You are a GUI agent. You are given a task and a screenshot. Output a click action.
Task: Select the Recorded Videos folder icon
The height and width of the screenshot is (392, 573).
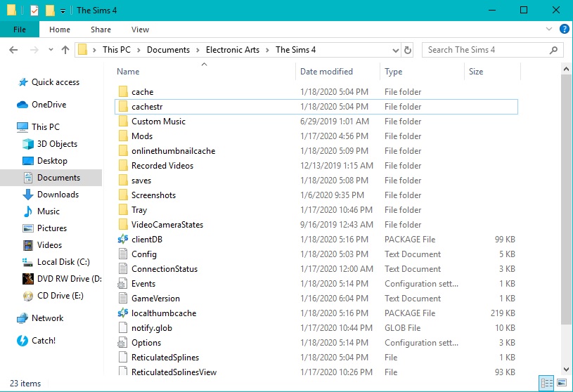[x=123, y=166]
